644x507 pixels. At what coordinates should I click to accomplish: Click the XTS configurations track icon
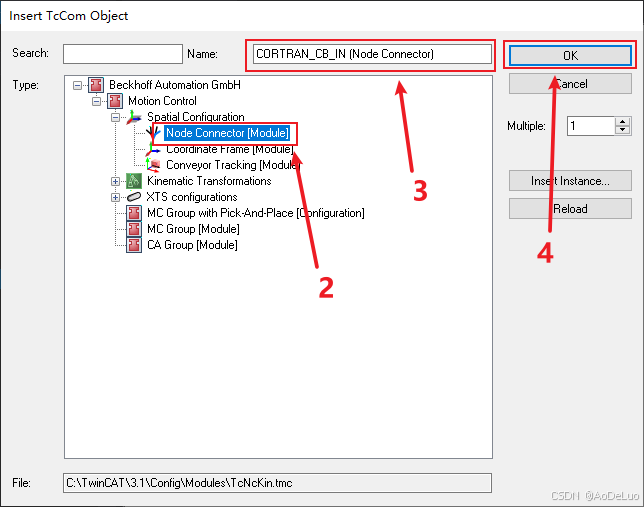click(134, 197)
